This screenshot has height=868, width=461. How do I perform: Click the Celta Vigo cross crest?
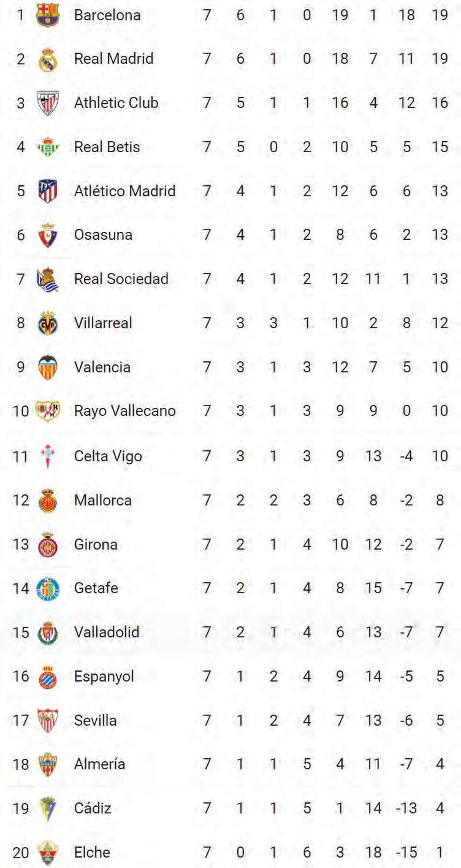(47, 456)
